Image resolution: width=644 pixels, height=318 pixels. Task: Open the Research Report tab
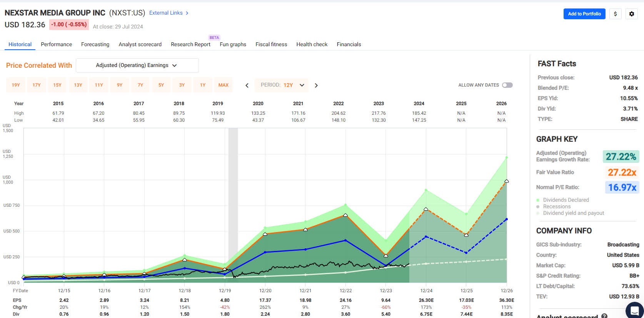point(191,44)
